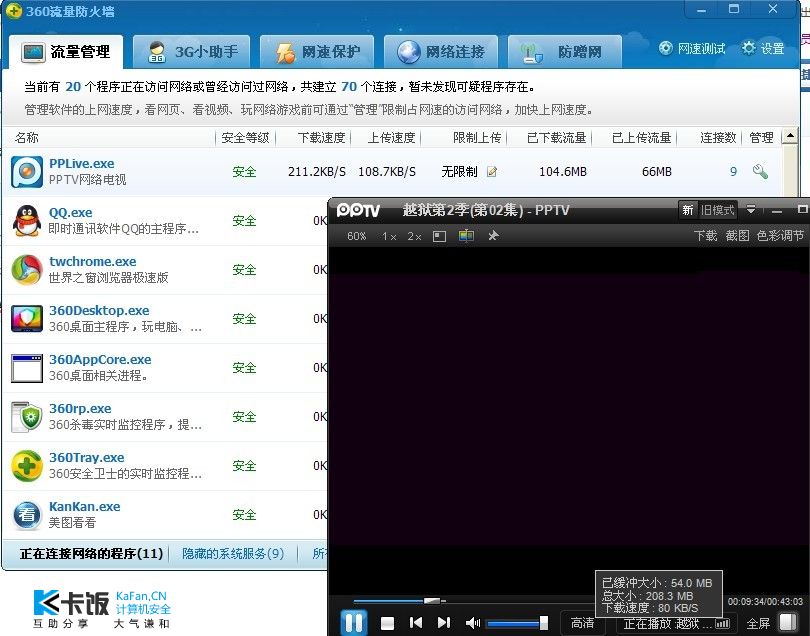
Task: Mute the PPTV speaker icon
Action: coord(473,624)
